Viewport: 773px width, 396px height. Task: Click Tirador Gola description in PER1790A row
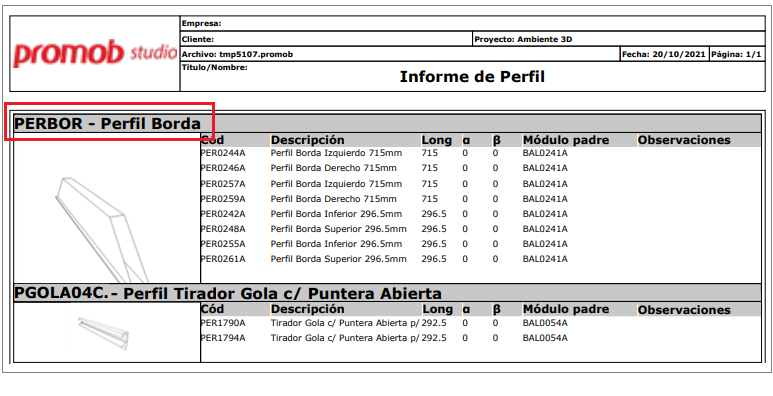345,324
